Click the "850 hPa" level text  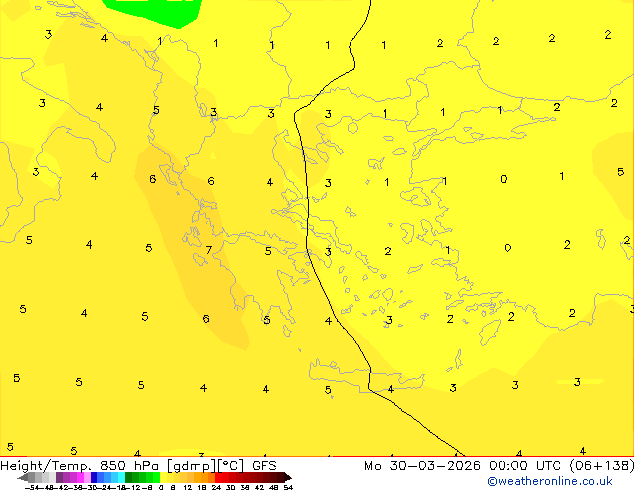[x=129, y=466]
